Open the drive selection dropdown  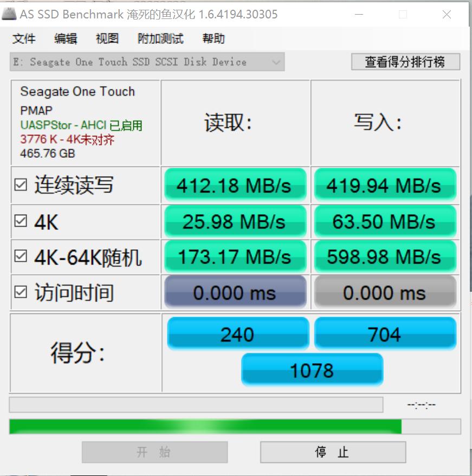point(275,61)
